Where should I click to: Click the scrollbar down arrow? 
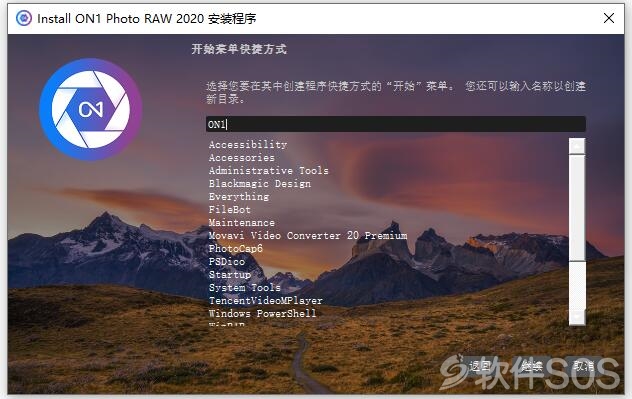click(577, 318)
